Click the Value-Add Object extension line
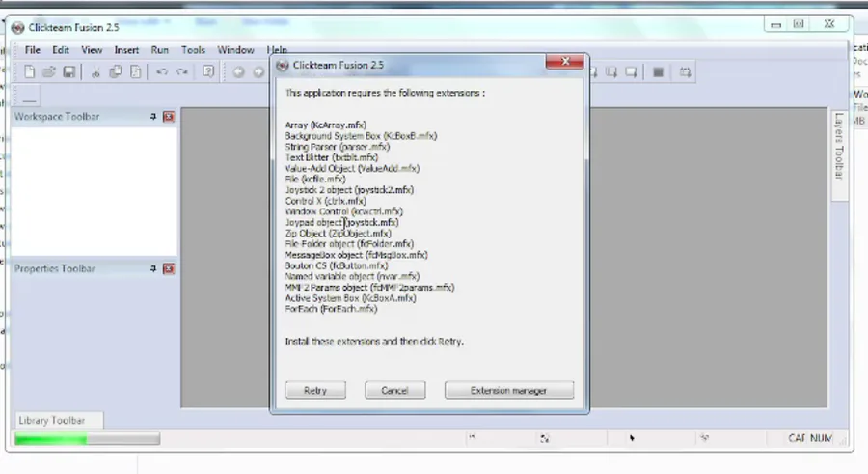 point(352,169)
